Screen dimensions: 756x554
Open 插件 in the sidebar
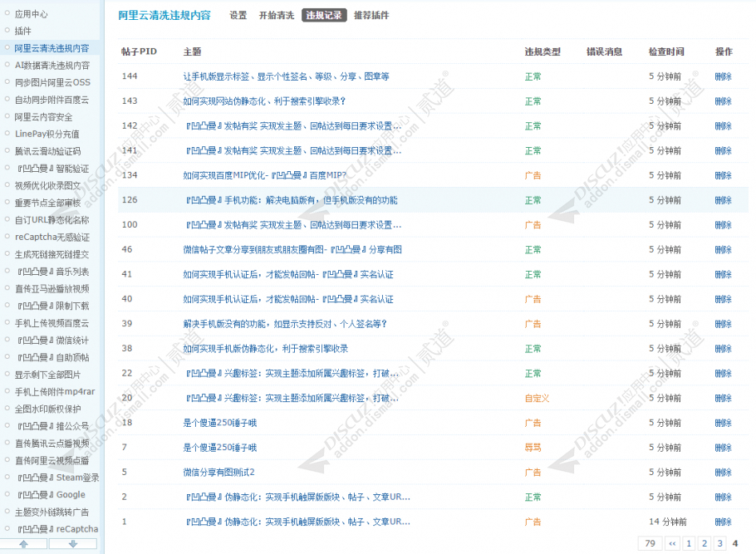(x=22, y=31)
